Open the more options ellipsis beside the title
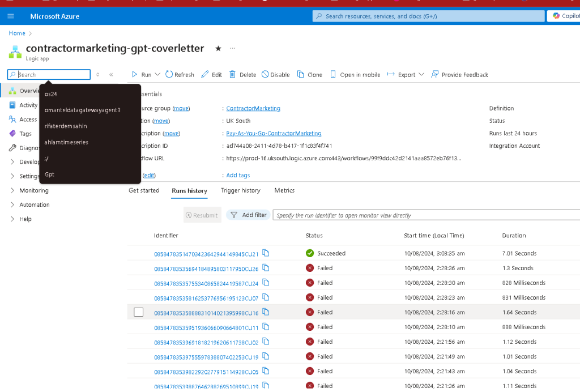The width and height of the screenshot is (580, 392). point(232,48)
